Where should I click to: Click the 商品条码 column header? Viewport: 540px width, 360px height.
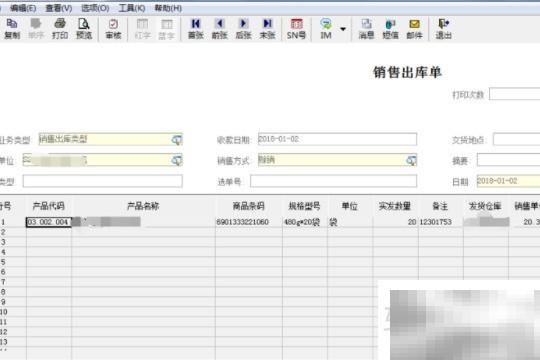pos(249,206)
